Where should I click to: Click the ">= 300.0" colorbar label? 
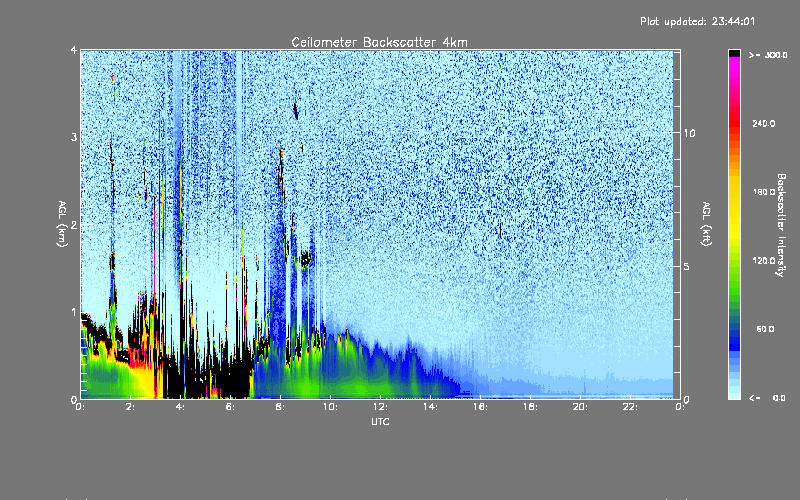[x=768, y=55]
